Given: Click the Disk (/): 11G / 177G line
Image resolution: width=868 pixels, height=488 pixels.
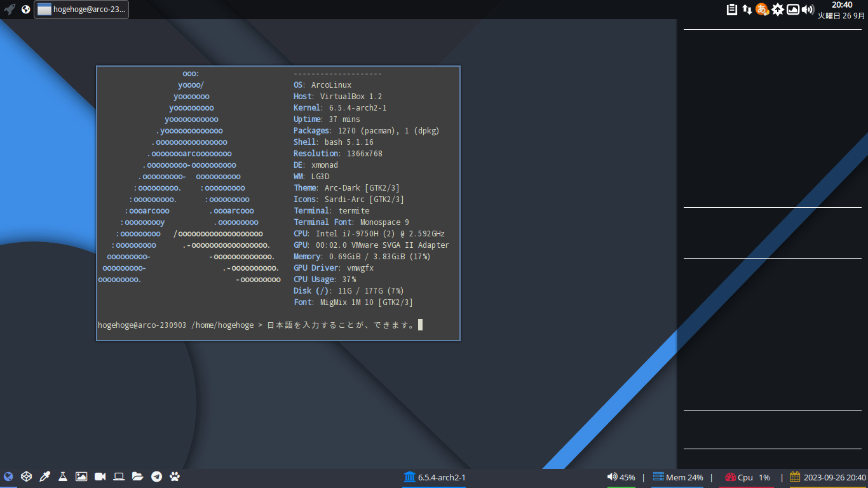Looking at the screenshot, I should [349, 291].
